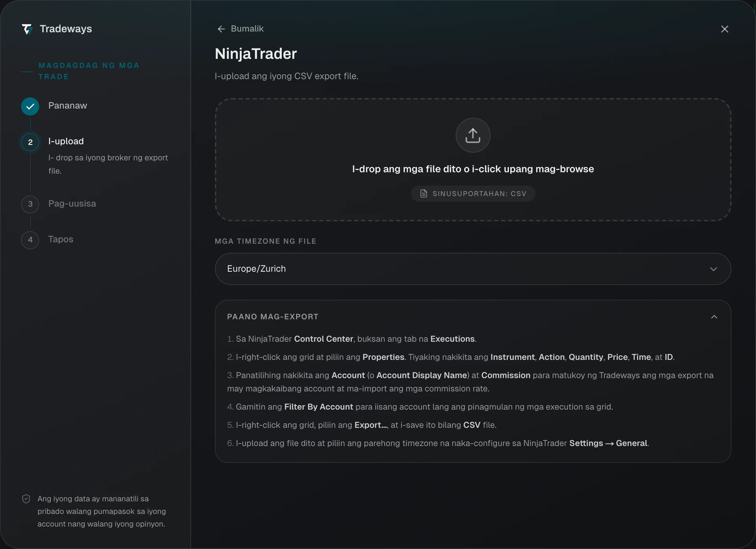Screen dimensions: 756x549
Task: Click the Properties instruction in step 2
Action: click(384, 357)
